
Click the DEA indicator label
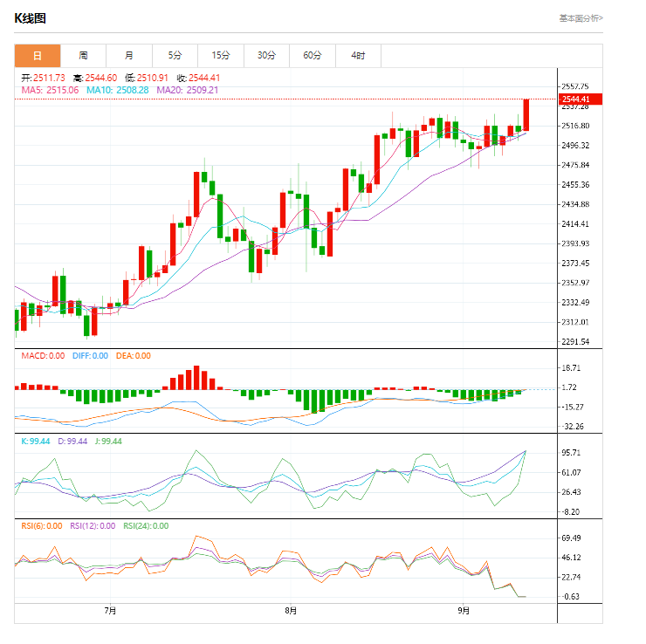[133, 356]
